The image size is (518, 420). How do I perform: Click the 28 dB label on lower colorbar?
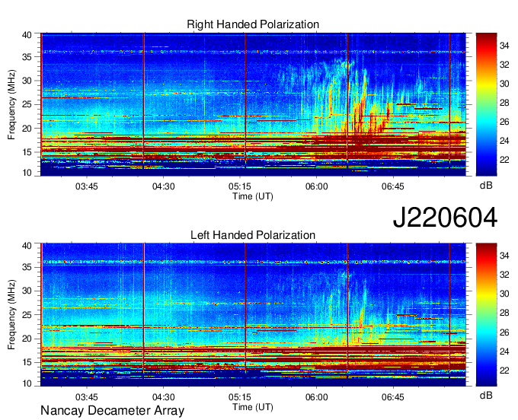(504, 313)
